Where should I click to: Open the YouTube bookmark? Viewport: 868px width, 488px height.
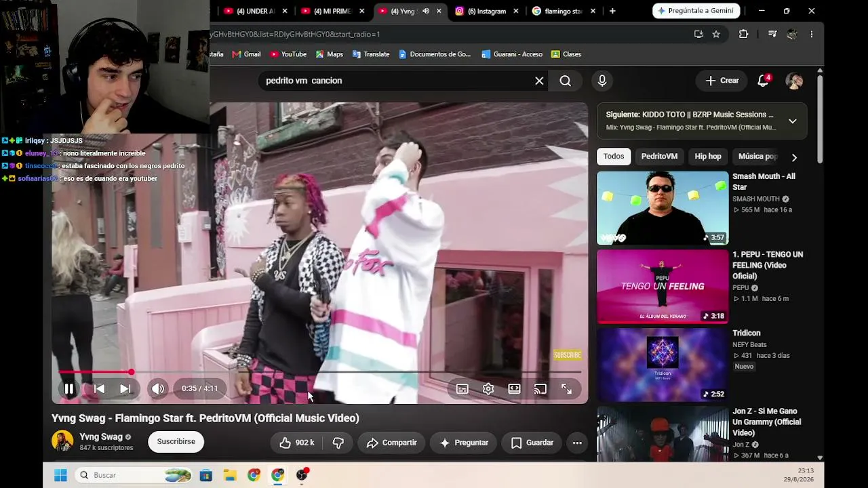click(288, 54)
